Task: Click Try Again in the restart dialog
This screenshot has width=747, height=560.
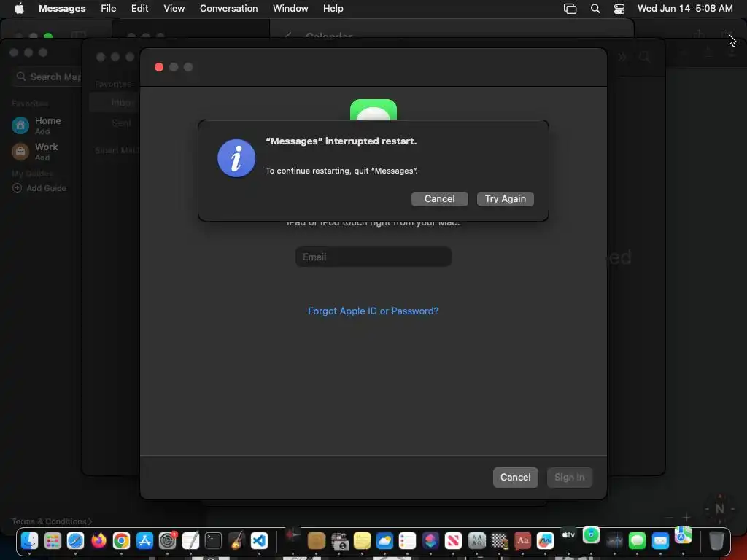Action: (x=505, y=198)
